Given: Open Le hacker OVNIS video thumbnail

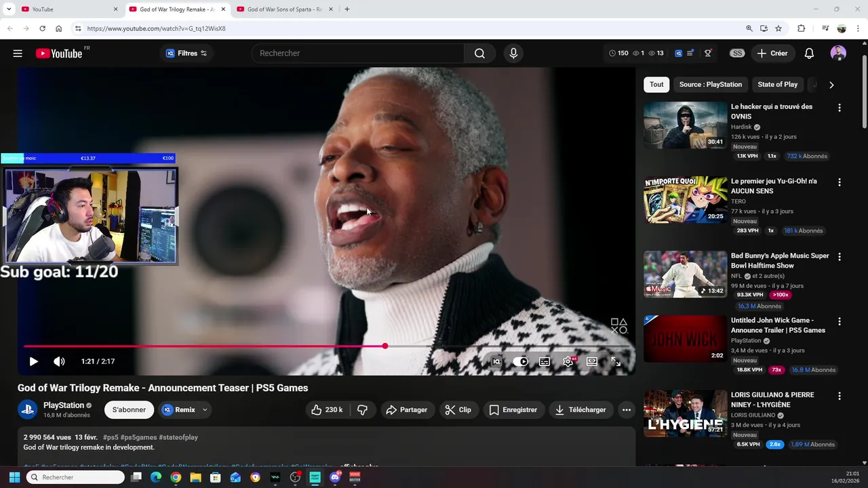Looking at the screenshot, I should (x=685, y=125).
